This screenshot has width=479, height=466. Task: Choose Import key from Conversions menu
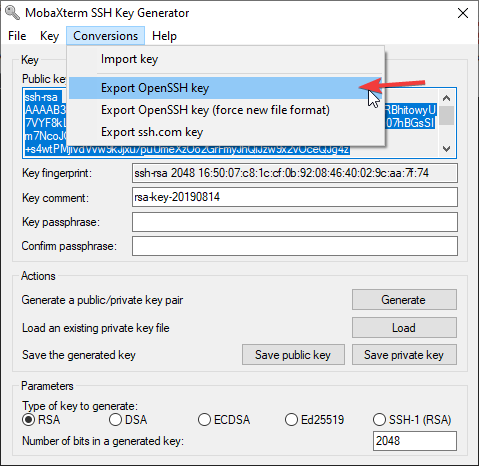click(x=225, y=59)
